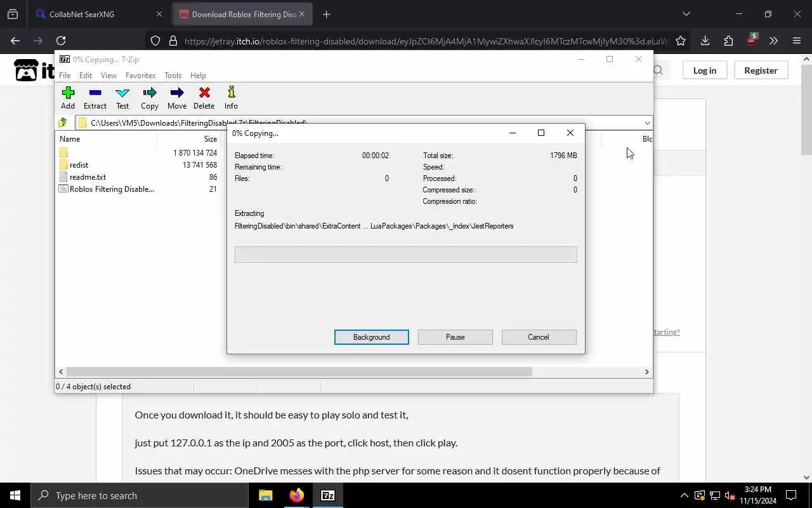Screen dimensions: 812x508
Task: Click the Background button in copying dialog
Action: (x=372, y=337)
